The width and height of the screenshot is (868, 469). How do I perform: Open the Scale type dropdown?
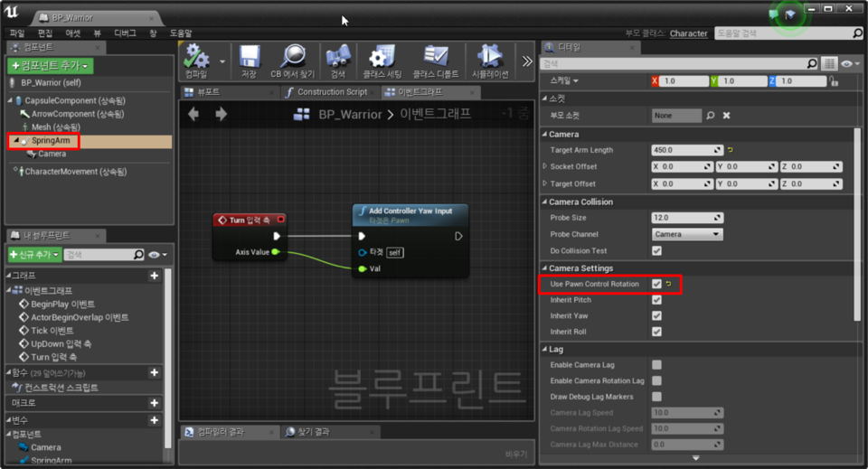click(x=564, y=80)
